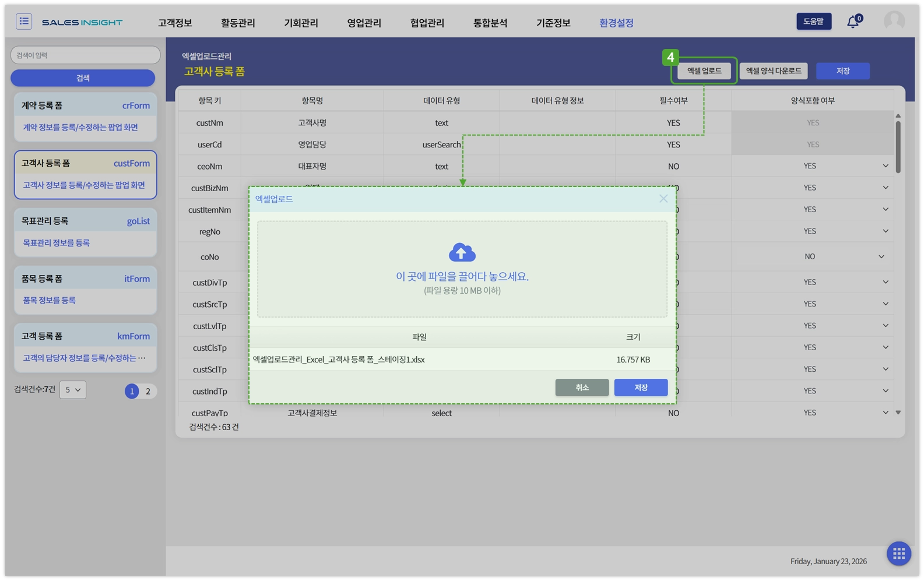Click the scroll down arrow in the table
The width and height of the screenshot is (924, 581).
898,413
